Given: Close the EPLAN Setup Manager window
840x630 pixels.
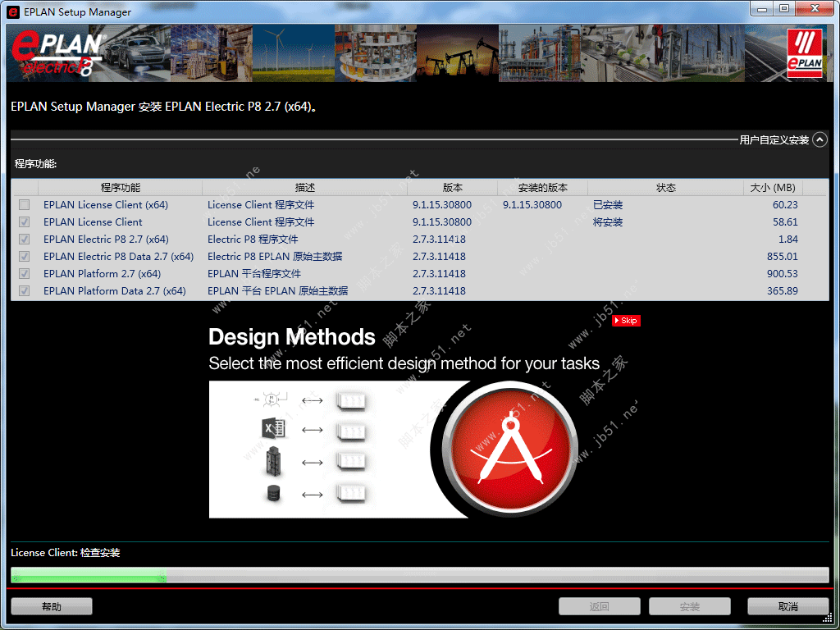Looking at the screenshot, I should (x=815, y=9).
